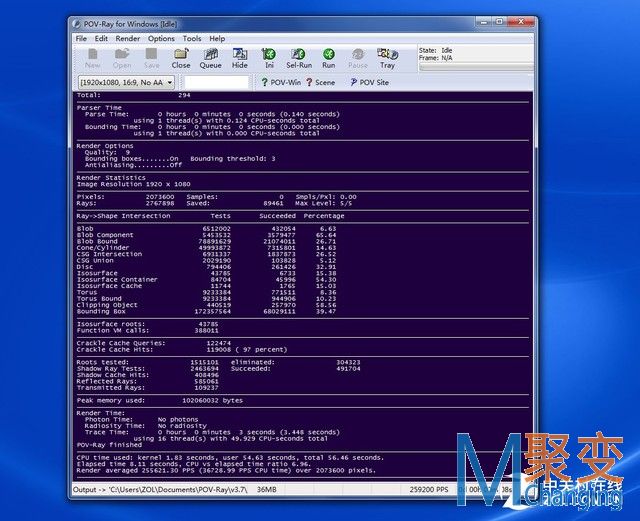Open the render Queue icon
Viewport: 640px width, 521px height.
[x=210, y=58]
